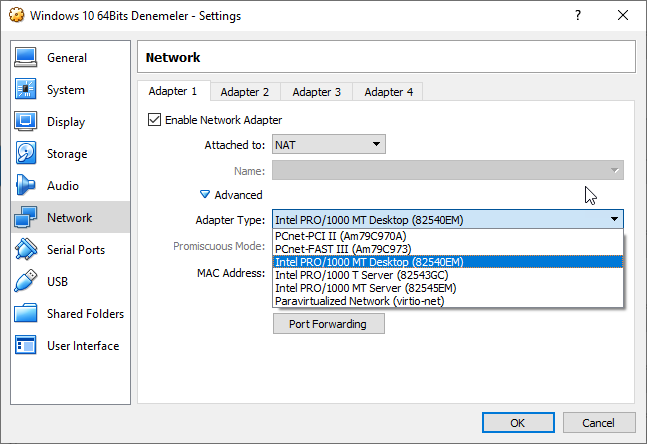The image size is (647, 444).
Task: Go to the User Interface settings label
Action: [x=83, y=346]
